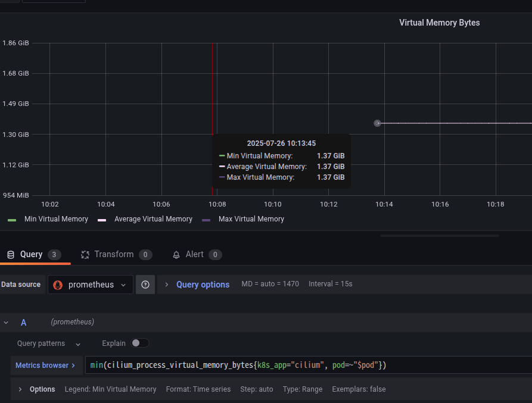Click the horizontal scrollbar below the graph

(440, 236)
